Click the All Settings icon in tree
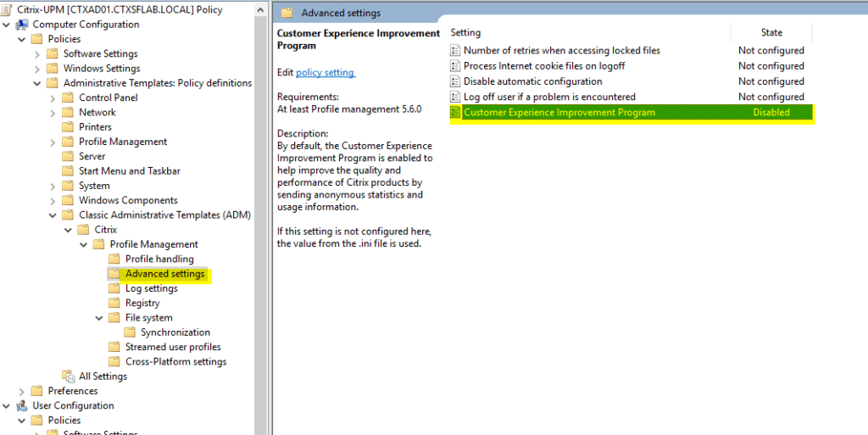 [68, 376]
